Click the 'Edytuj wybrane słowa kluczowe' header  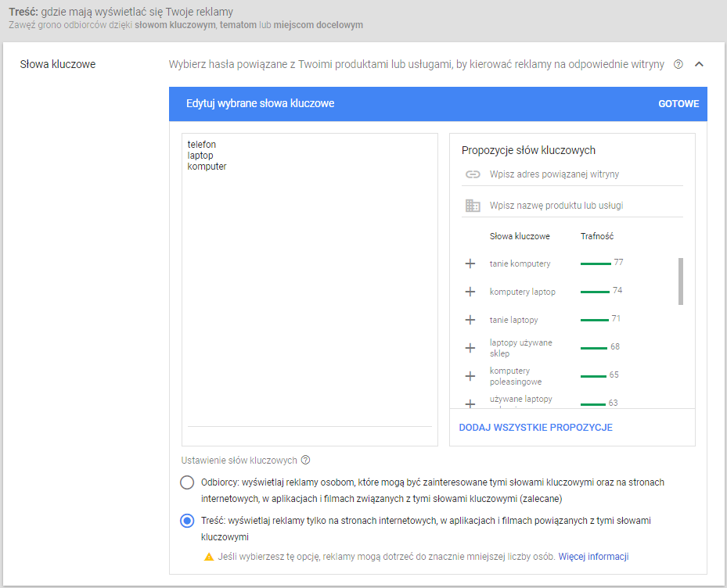(x=260, y=103)
